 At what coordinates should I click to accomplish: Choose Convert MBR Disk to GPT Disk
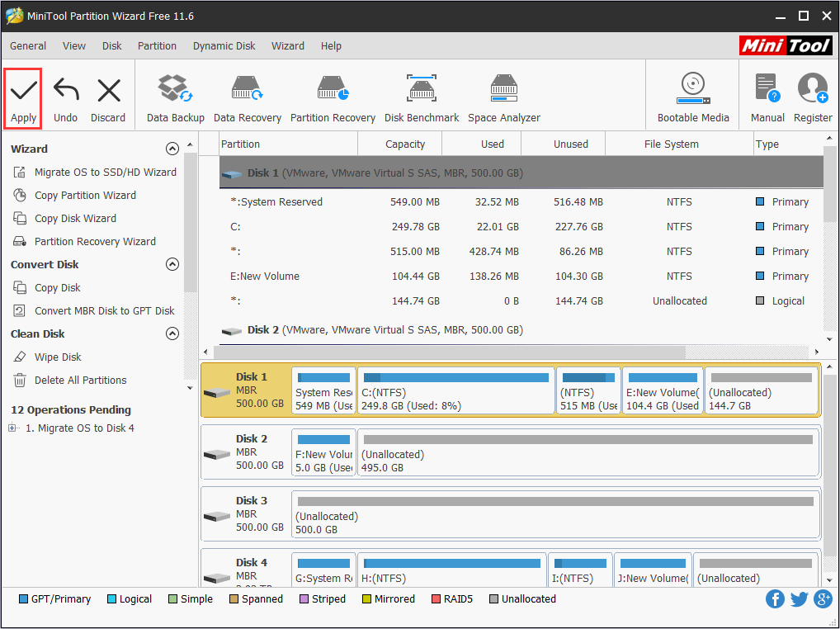[x=94, y=310]
